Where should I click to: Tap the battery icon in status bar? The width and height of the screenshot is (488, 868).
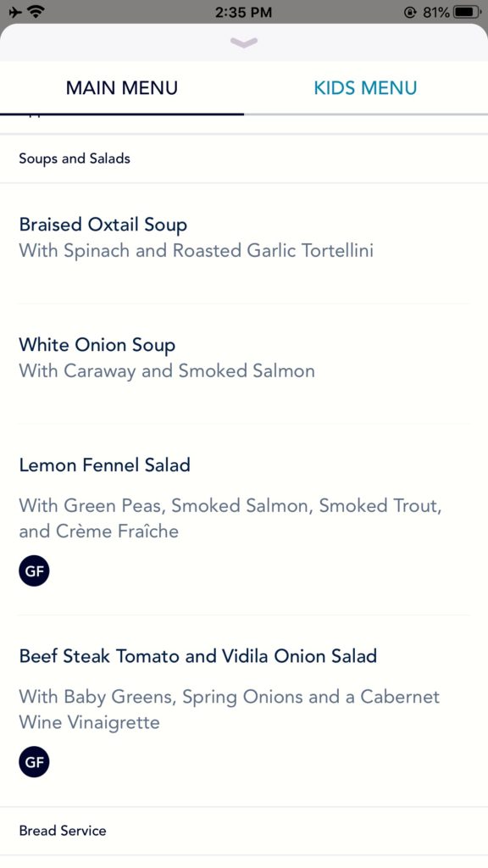467,12
